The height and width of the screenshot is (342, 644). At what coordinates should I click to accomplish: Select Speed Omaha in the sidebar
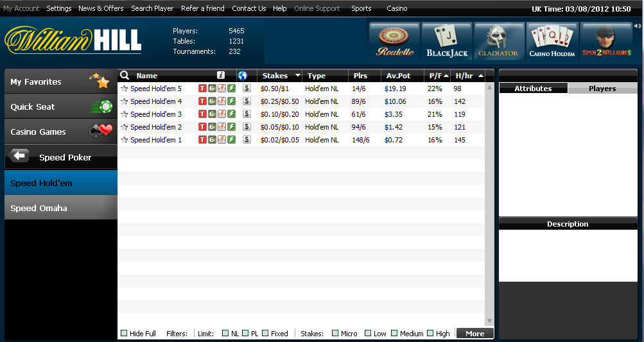pos(61,208)
